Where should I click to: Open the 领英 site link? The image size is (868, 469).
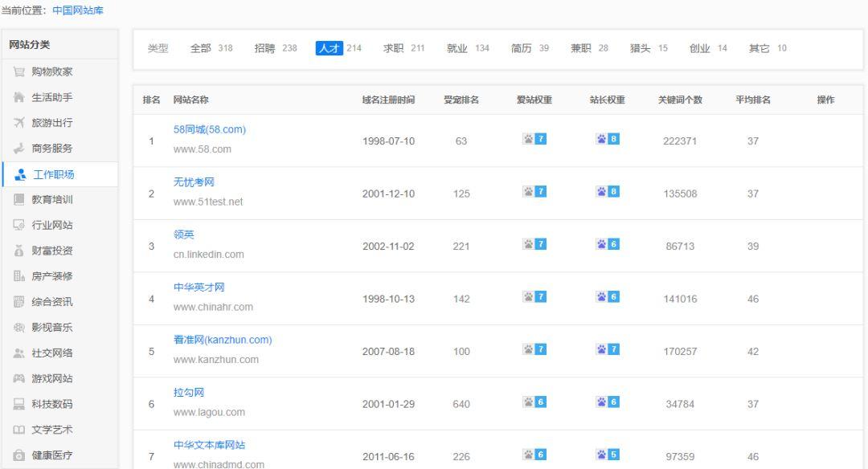pyautogui.click(x=184, y=234)
